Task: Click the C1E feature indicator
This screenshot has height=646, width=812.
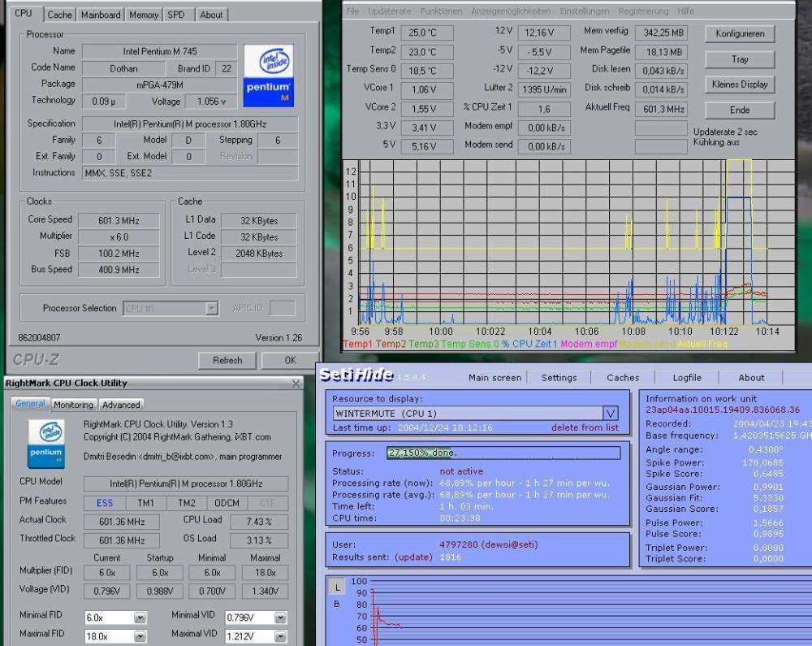Action: click(268, 503)
